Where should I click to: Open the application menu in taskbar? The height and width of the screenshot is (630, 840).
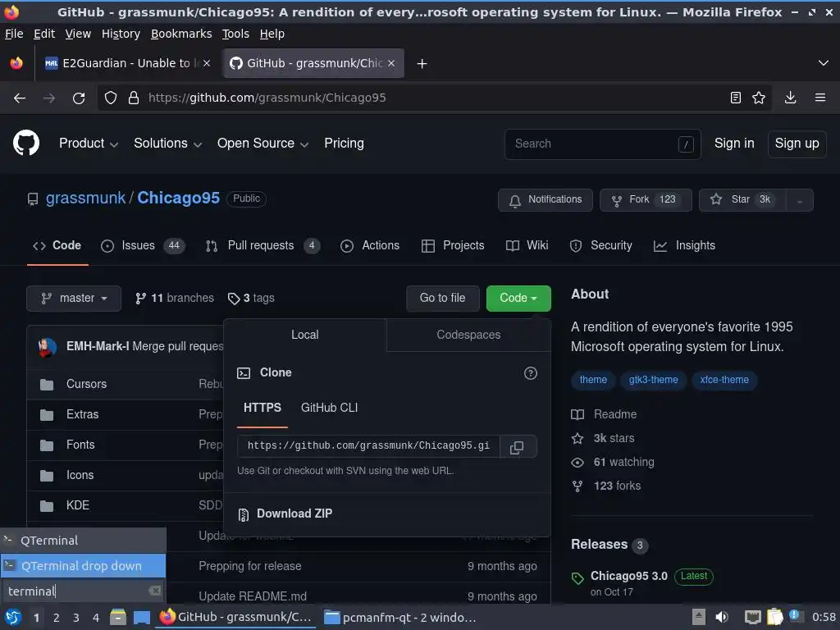(x=13, y=617)
